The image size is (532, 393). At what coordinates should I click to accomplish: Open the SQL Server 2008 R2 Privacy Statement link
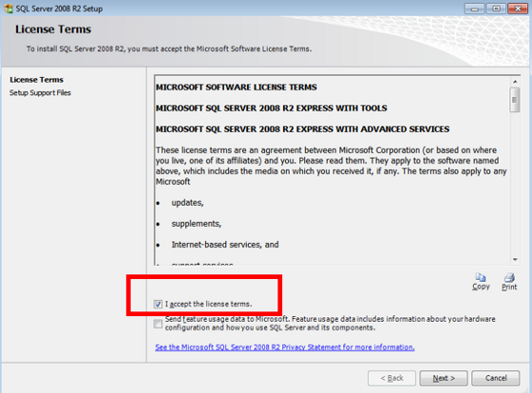pos(285,347)
